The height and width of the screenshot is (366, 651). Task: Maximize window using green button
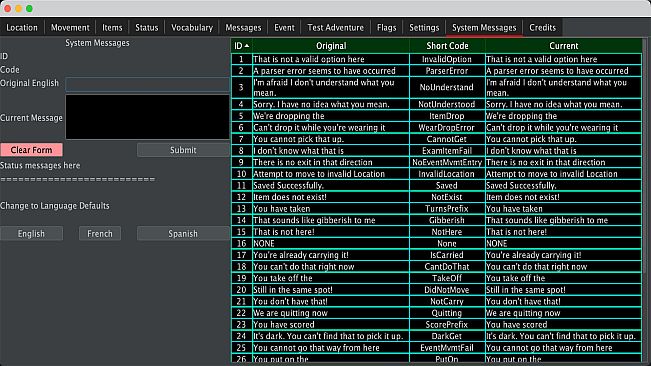tap(29, 8)
